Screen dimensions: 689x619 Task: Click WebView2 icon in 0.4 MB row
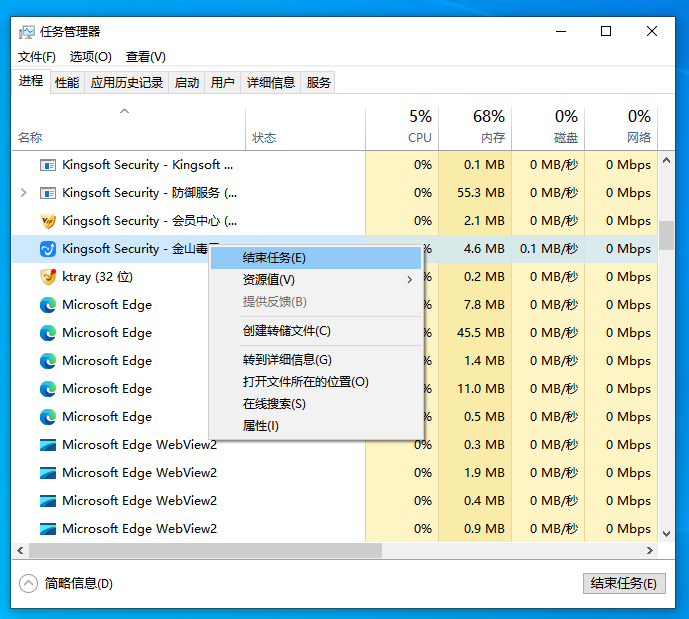48,501
